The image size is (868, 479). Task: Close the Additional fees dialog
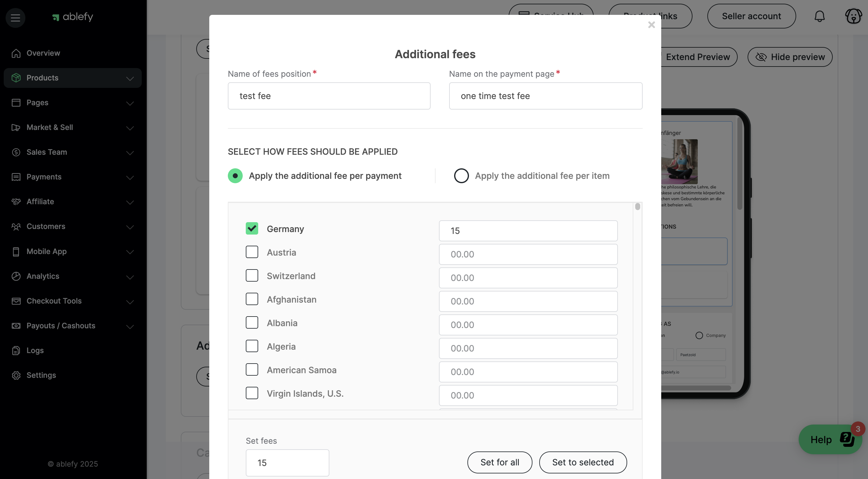(651, 25)
